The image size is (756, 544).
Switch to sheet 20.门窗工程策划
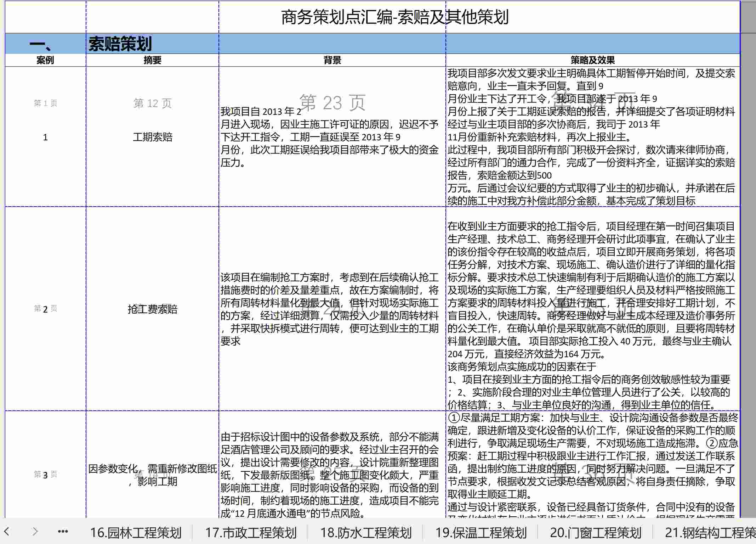click(596, 532)
